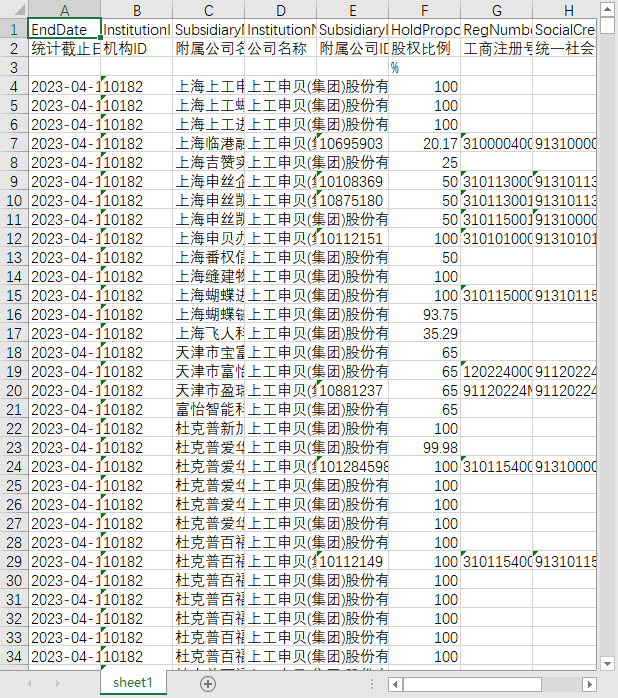Select column G header
618x698 pixels.
click(496, 9)
